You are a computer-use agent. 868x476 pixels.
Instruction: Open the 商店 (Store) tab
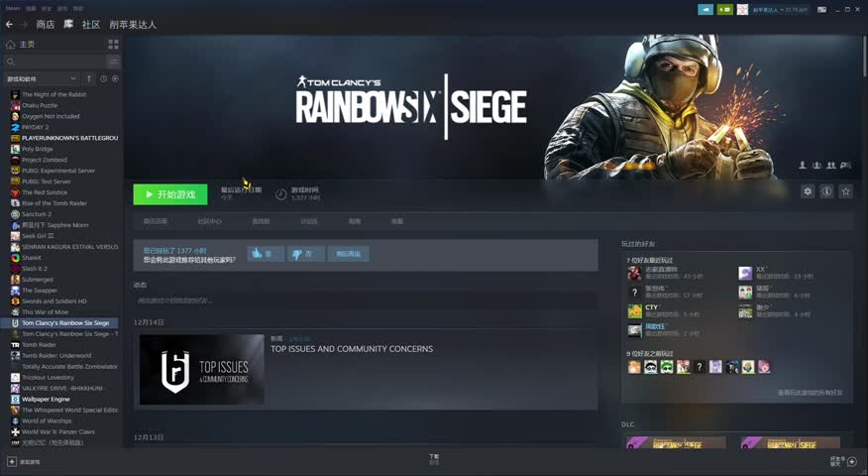point(46,25)
